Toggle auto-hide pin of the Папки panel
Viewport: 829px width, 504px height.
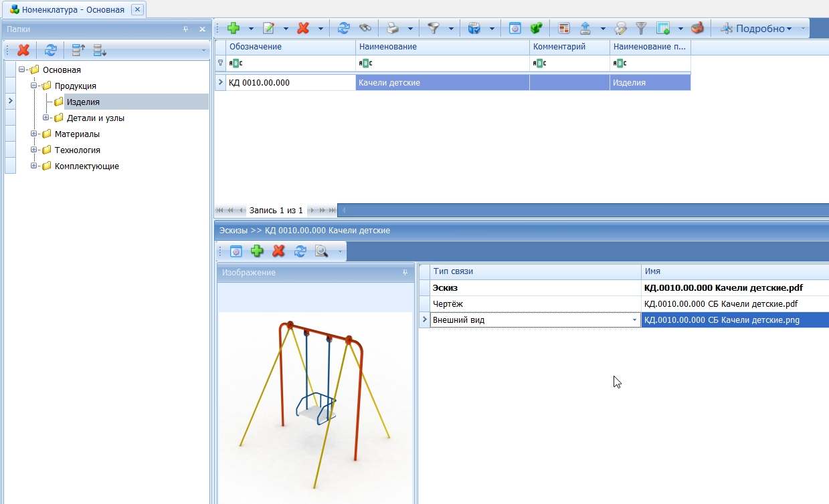point(185,29)
